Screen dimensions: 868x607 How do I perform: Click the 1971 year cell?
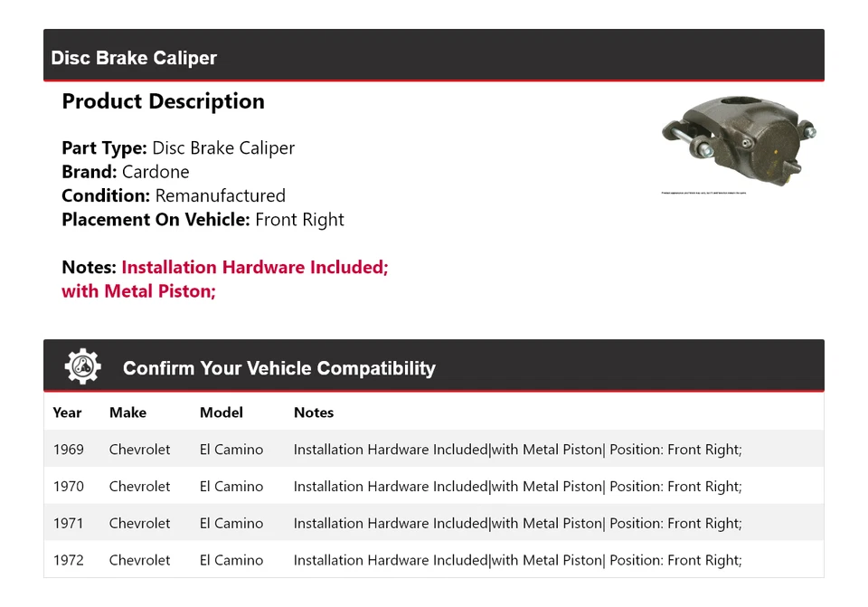tap(68, 524)
